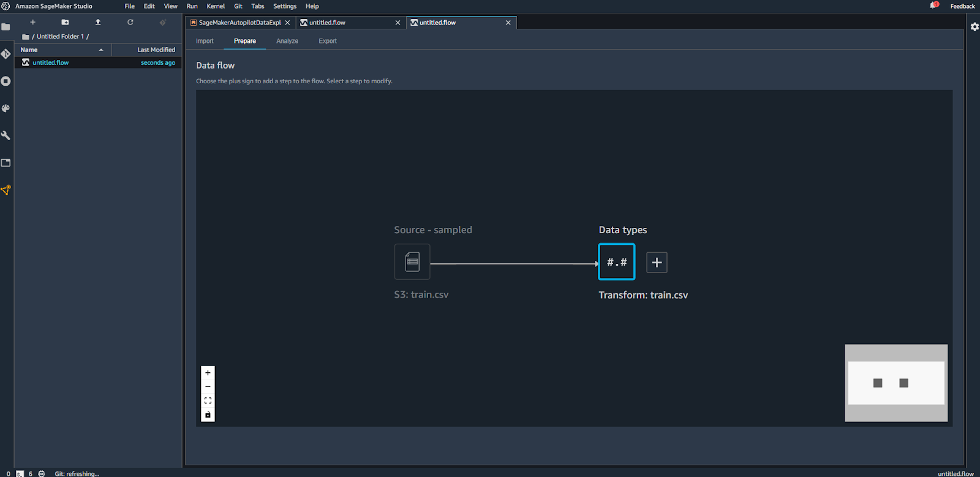Refresh the file list

[x=130, y=22]
